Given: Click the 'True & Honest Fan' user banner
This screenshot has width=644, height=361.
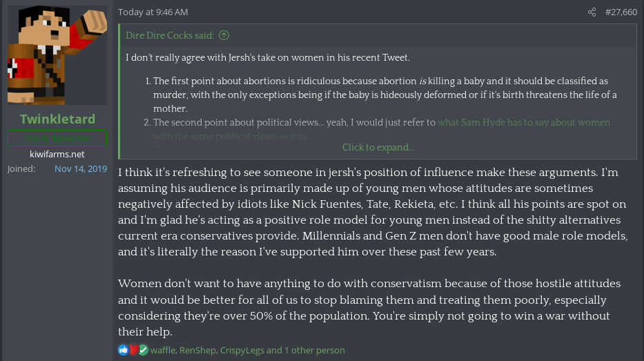Looking at the screenshot, I should coord(57,138).
